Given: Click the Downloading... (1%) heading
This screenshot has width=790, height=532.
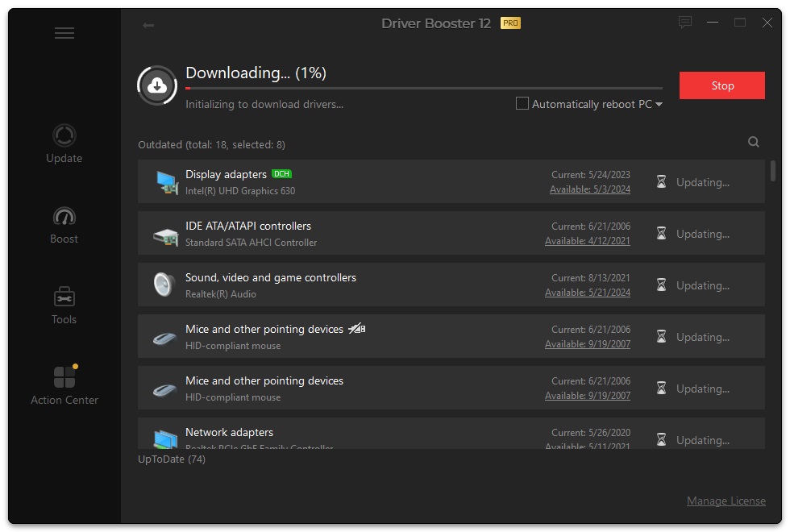Looking at the screenshot, I should pos(256,73).
